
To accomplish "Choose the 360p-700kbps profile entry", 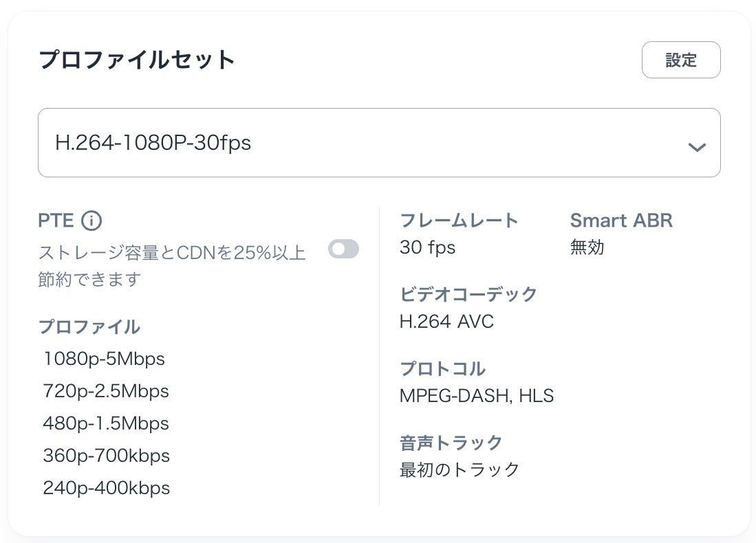I will tap(107, 456).
